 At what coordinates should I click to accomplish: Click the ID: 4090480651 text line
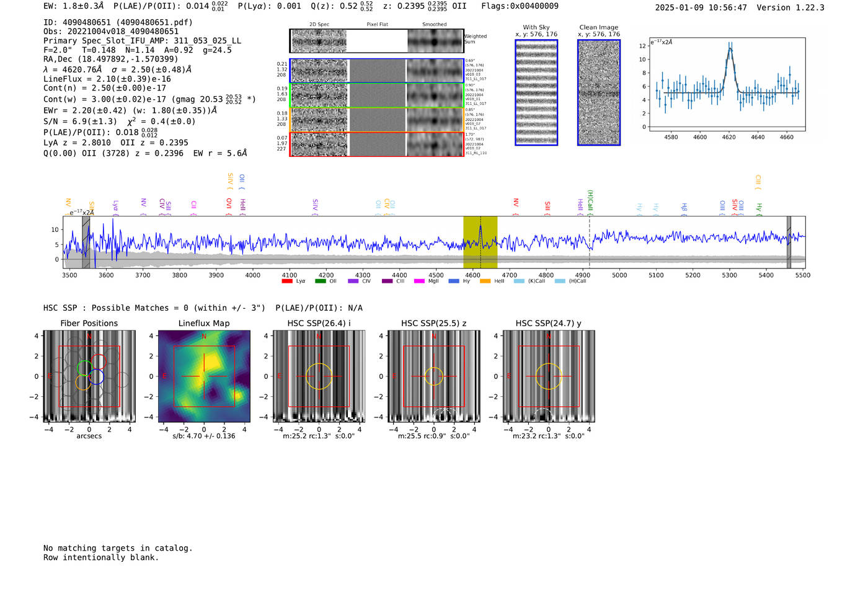pyautogui.click(x=118, y=22)
